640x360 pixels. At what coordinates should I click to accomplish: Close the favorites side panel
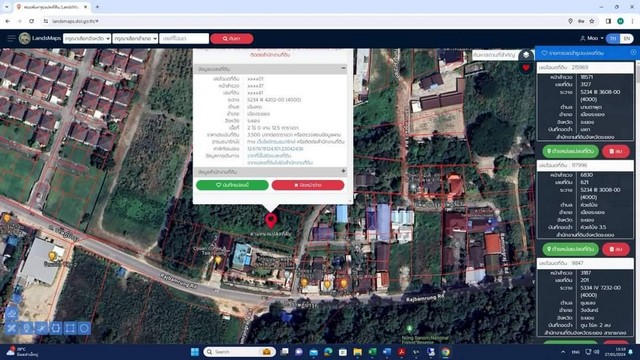point(633,53)
